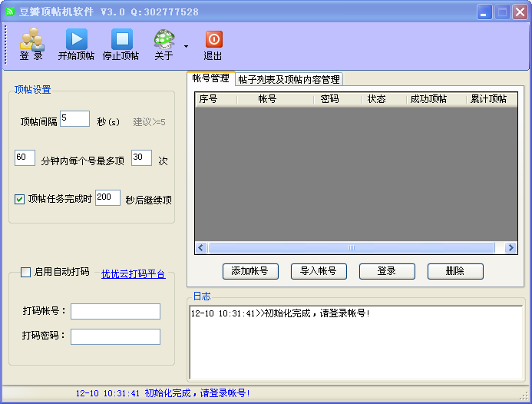Focus the 顶帖间隔 seconds input field
The width and height of the screenshot is (532, 404).
75,118
